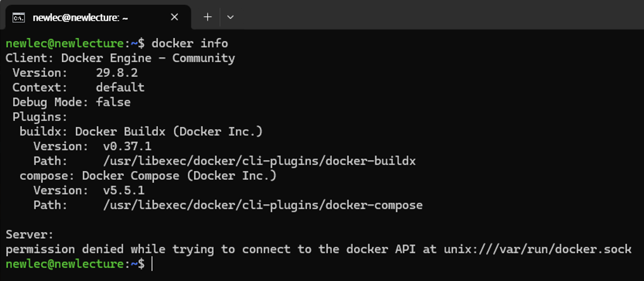Click the cursor at the last prompt
Screen dimensions: 644x281
[x=152, y=264]
